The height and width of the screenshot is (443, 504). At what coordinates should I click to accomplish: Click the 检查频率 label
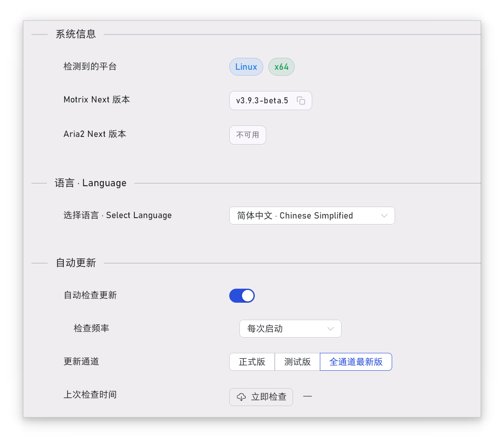click(x=91, y=328)
